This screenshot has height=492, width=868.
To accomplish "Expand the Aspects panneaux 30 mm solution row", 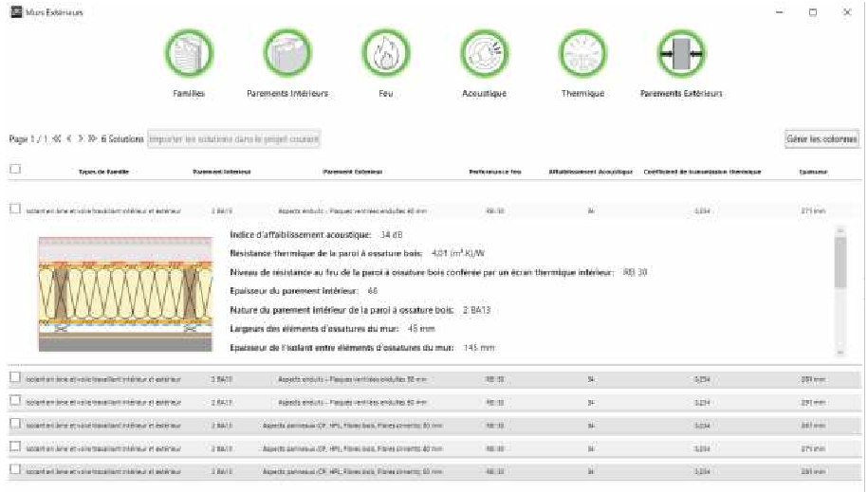I will tap(351, 425).
